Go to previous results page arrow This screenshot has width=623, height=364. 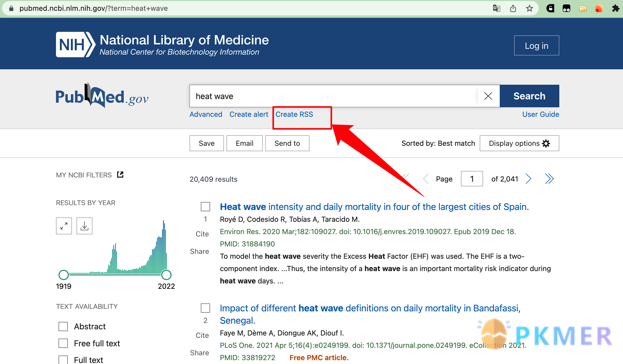pyautogui.click(x=426, y=179)
